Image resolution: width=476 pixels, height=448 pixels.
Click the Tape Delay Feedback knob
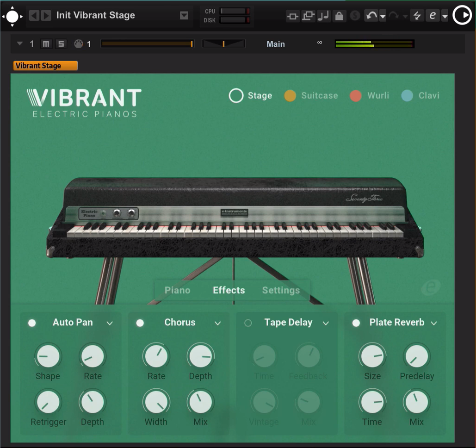(x=309, y=356)
